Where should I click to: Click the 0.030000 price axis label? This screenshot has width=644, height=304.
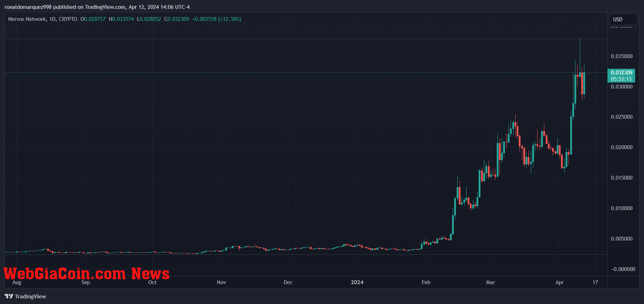pyautogui.click(x=622, y=87)
